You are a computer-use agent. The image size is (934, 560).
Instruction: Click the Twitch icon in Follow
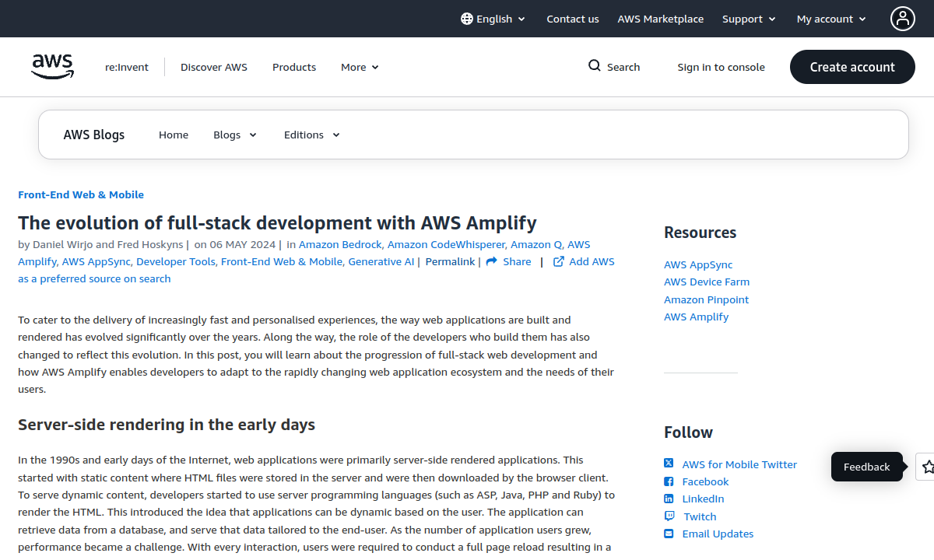tap(669, 516)
